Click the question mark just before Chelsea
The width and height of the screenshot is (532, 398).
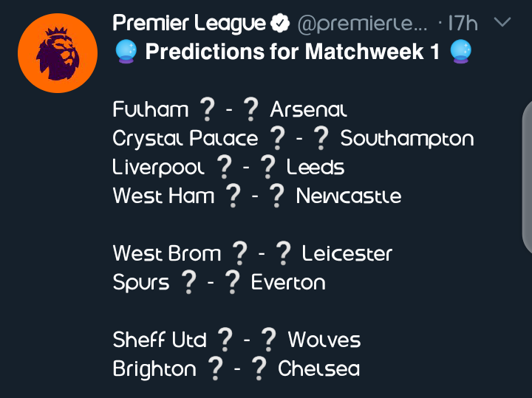(260, 368)
